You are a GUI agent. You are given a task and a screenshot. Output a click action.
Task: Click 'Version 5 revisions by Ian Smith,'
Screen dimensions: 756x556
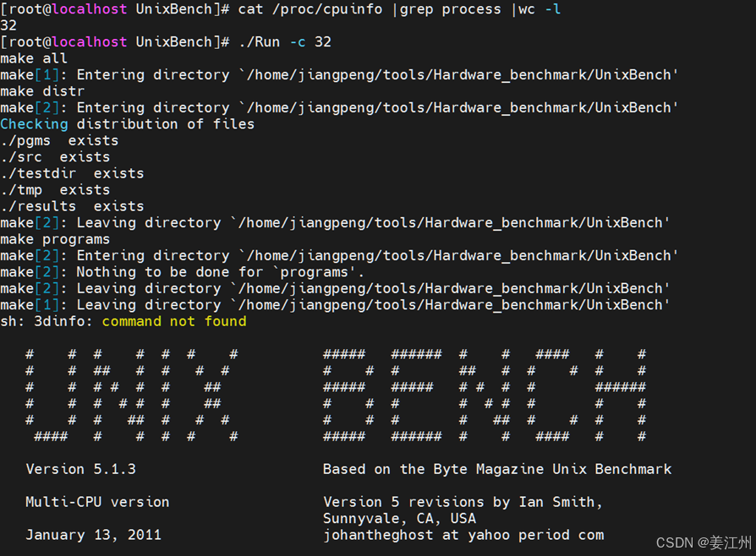click(463, 502)
